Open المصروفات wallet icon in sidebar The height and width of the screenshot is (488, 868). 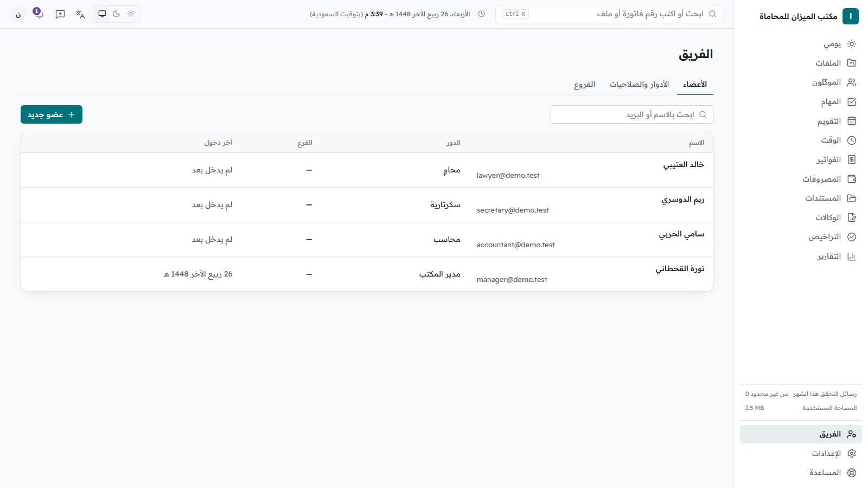[852, 179]
